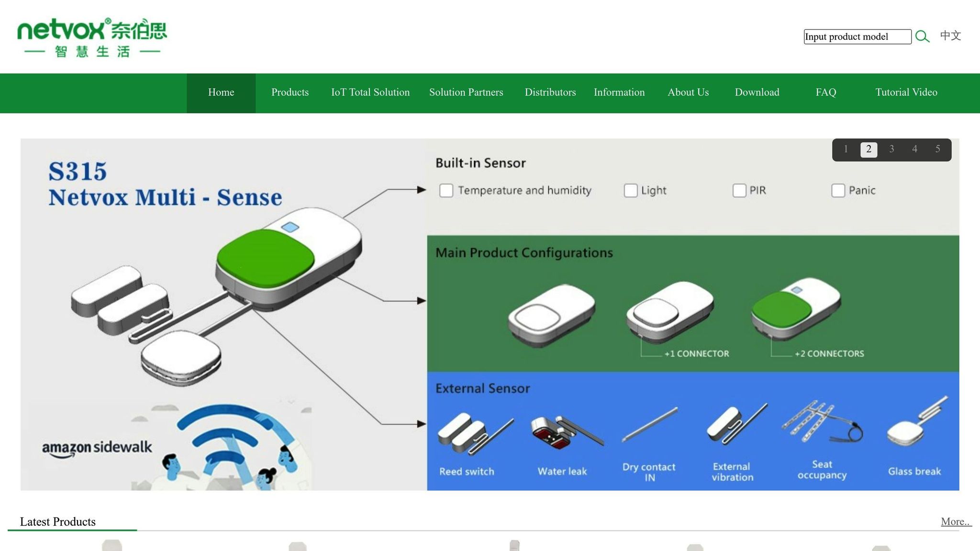This screenshot has height=551, width=980.
Task: Open Solution Partners page
Action: tap(466, 93)
